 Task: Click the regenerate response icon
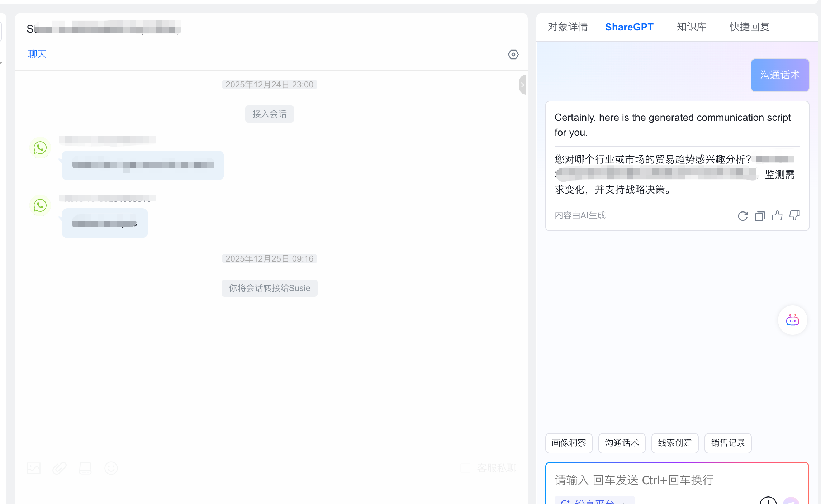click(x=742, y=216)
